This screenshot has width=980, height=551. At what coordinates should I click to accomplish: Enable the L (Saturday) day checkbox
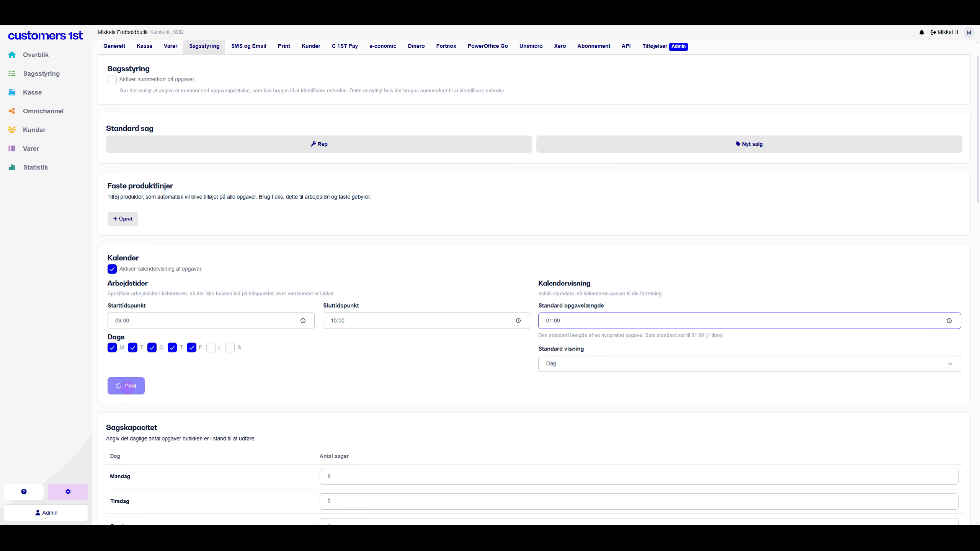click(211, 347)
